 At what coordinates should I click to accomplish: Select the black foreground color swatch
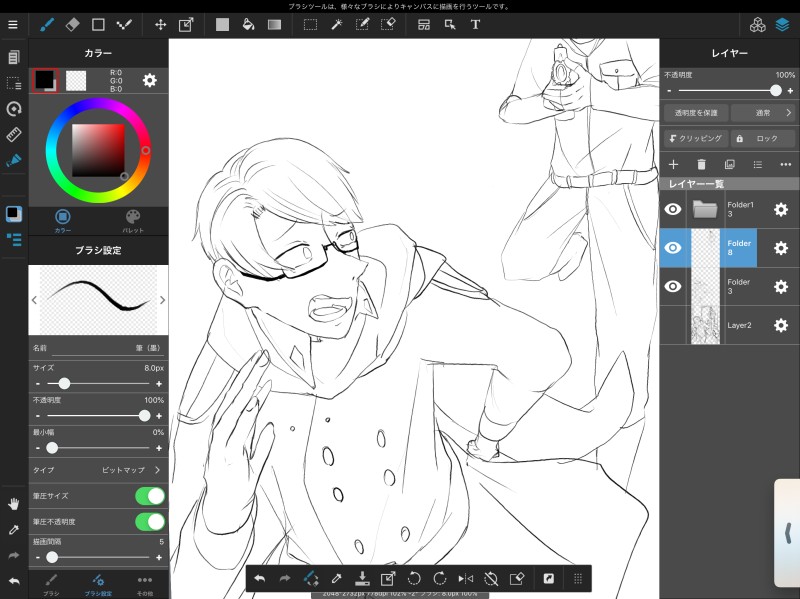tap(44, 80)
